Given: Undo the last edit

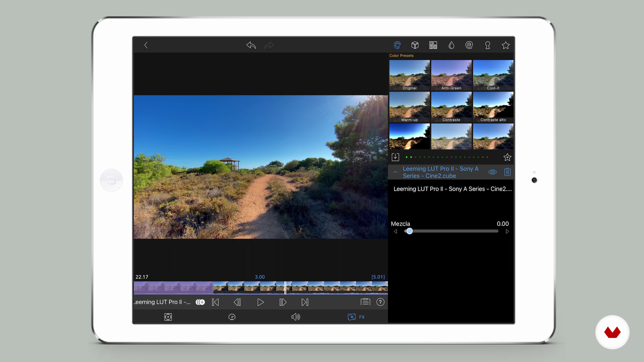Looking at the screenshot, I should point(251,45).
